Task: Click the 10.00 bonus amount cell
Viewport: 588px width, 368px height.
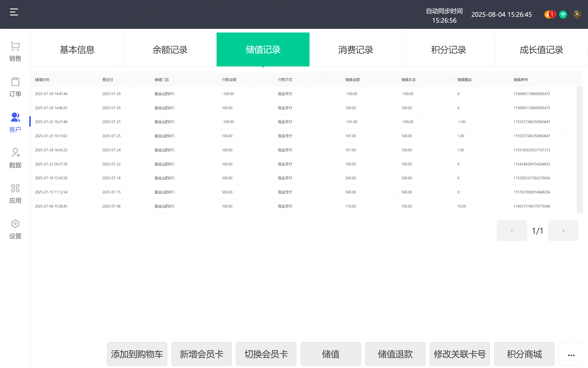Action: 462,206
